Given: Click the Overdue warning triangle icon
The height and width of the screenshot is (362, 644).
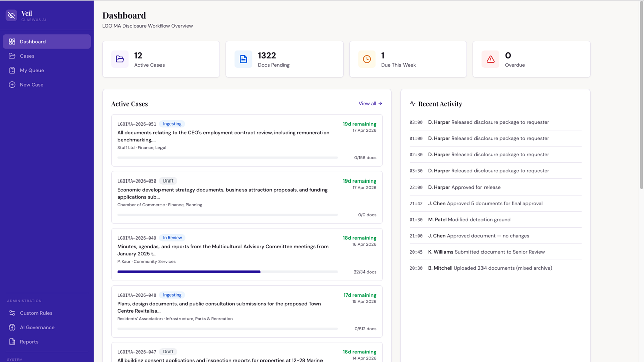Looking at the screenshot, I should click(491, 59).
